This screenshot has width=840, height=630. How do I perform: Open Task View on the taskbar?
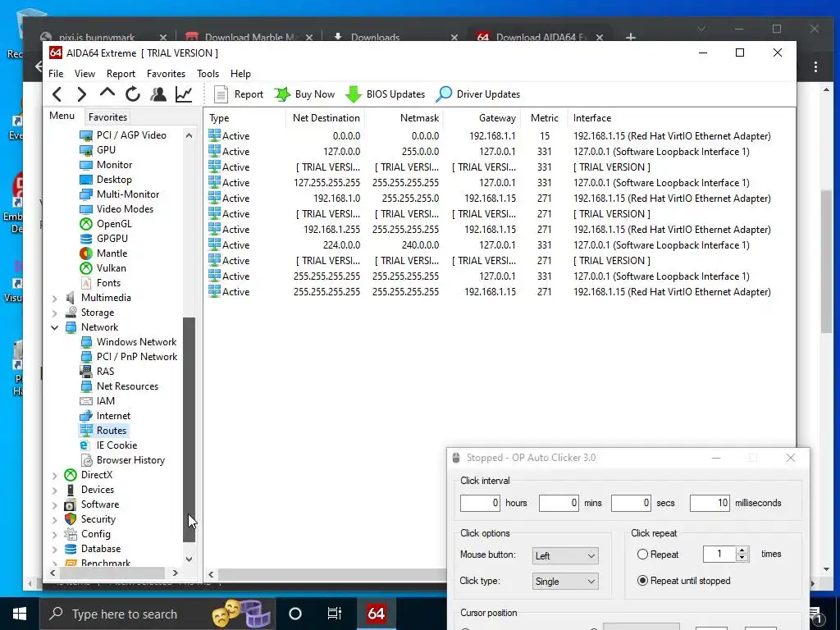point(335,614)
